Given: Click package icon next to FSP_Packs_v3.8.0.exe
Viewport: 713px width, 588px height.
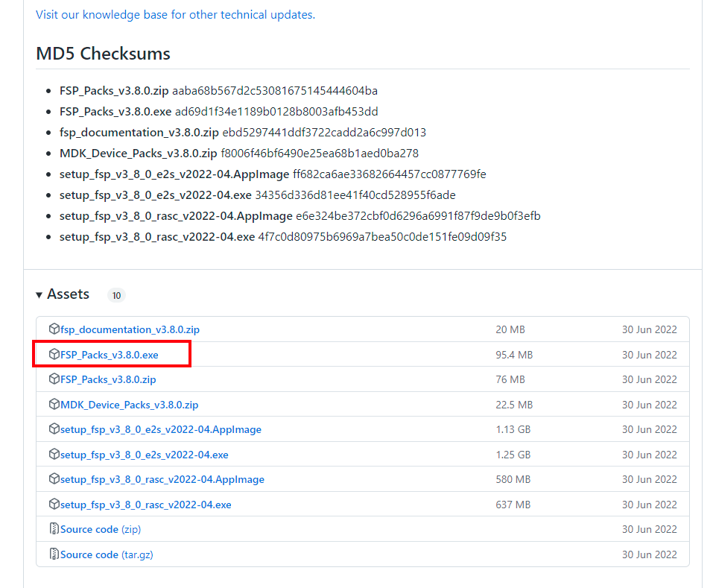Looking at the screenshot, I should (x=54, y=355).
